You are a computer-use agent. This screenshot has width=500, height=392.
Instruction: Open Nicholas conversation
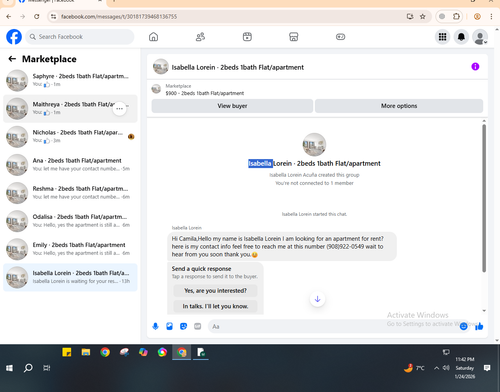point(70,137)
